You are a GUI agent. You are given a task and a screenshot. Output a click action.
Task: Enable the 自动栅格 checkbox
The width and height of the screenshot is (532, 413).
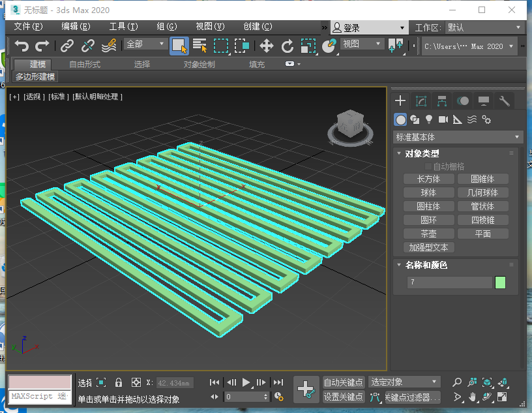point(429,166)
